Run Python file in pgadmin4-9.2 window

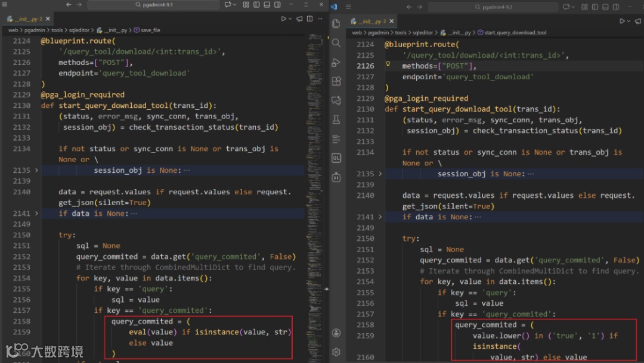(x=622, y=21)
